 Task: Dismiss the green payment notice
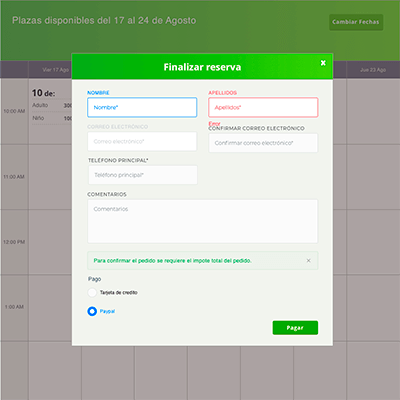click(x=308, y=260)
